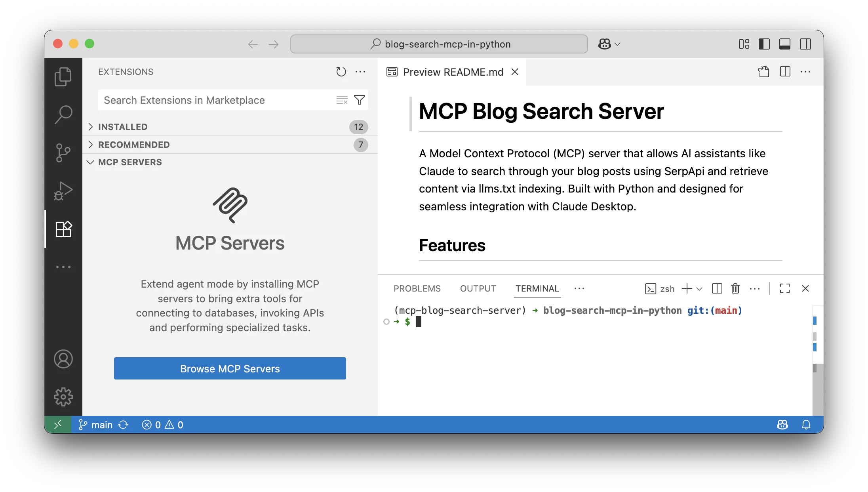Toggle the secondary side bar visibility
This screenshot has width=868, height=492.
805,44
